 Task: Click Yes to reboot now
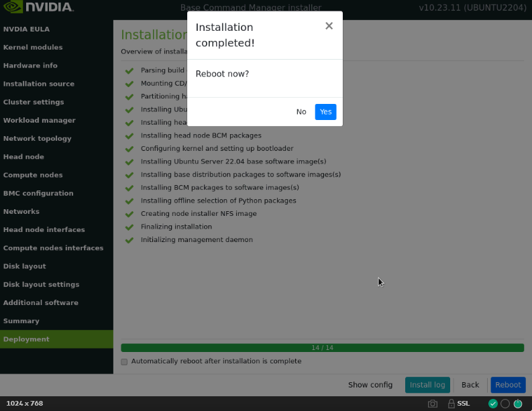(x=325, y=112)
